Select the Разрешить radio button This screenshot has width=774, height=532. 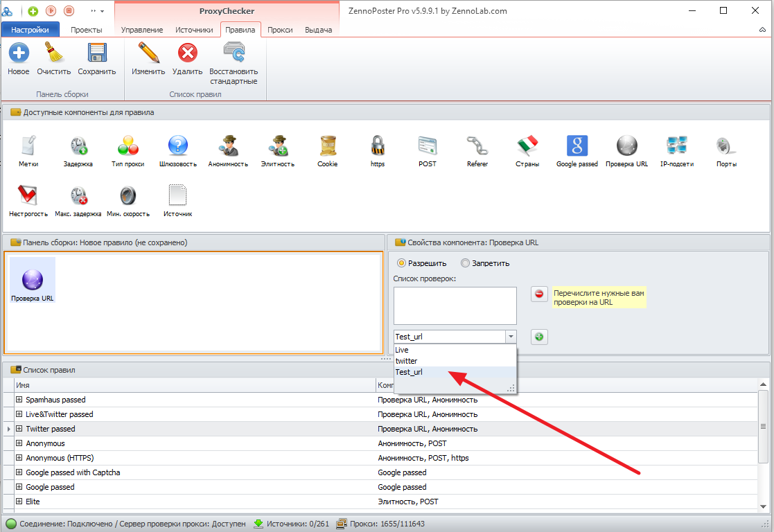coord(401,263)
